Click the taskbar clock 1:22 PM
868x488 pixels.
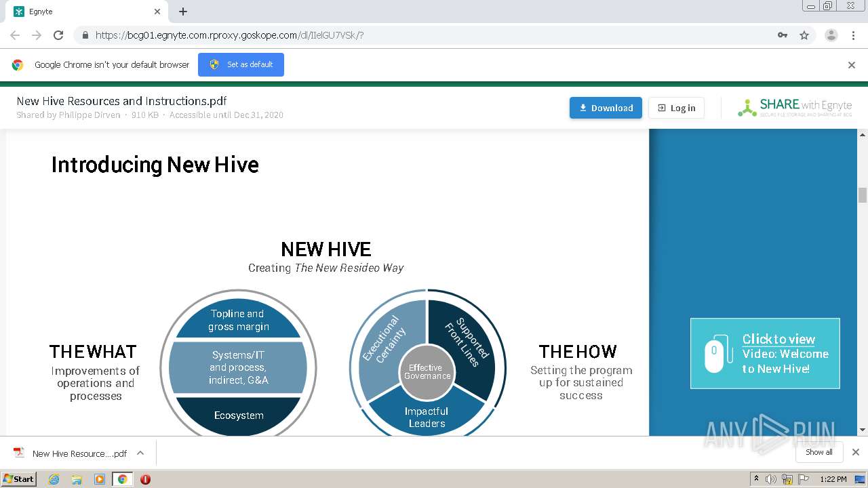pos(833,479)
